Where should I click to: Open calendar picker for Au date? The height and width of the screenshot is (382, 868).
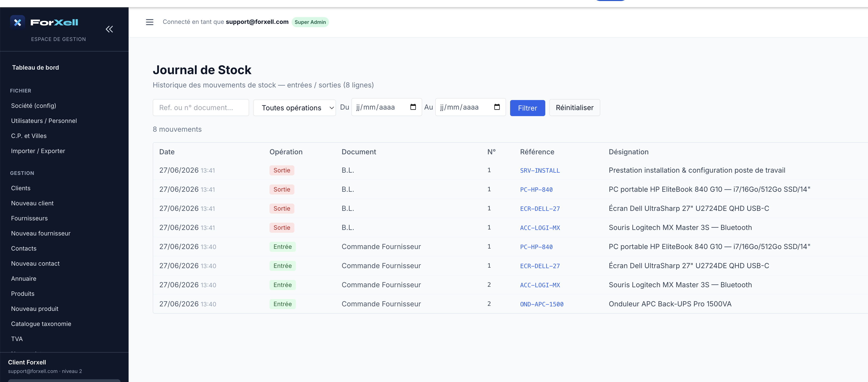pyautogui.click(x=497, y=107)
